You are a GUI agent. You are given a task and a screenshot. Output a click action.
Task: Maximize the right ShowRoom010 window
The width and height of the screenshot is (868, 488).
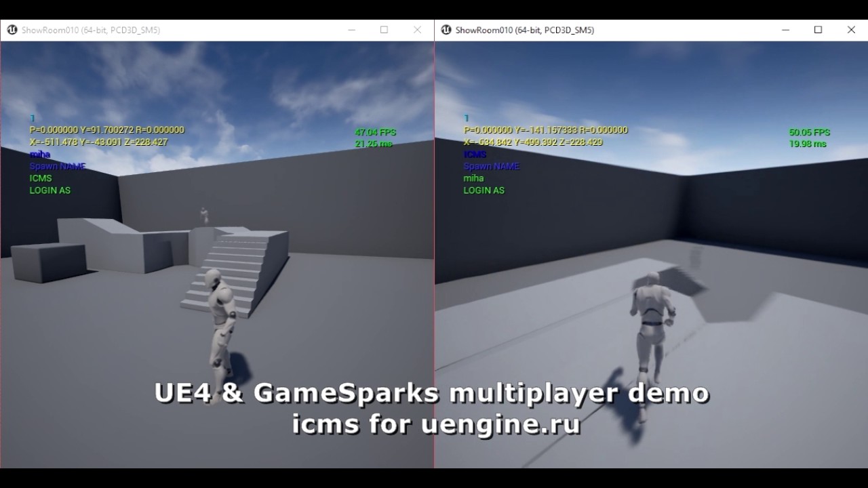[x=818, y=30]
